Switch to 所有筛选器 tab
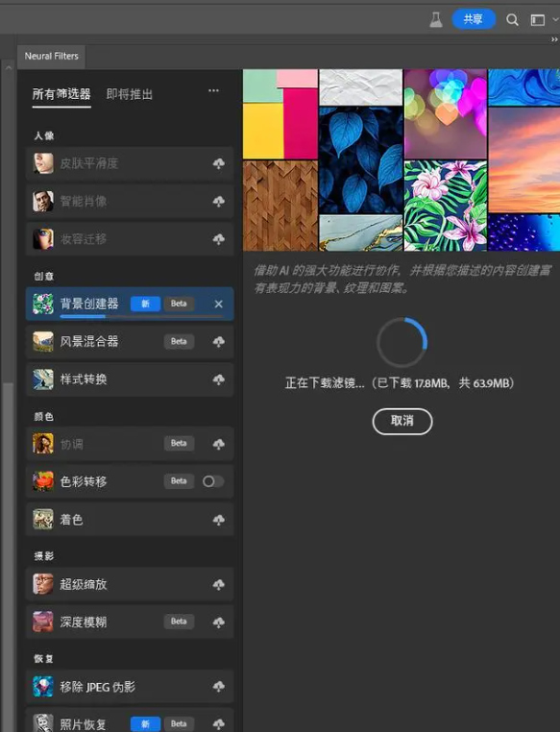Image resolution: width=560 pixels, height=732 pixels. [x=61, y=94]
